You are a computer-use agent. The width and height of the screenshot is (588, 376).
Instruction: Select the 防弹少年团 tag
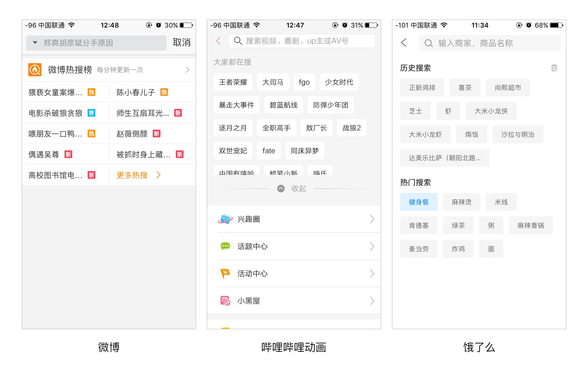click(331, 105)
